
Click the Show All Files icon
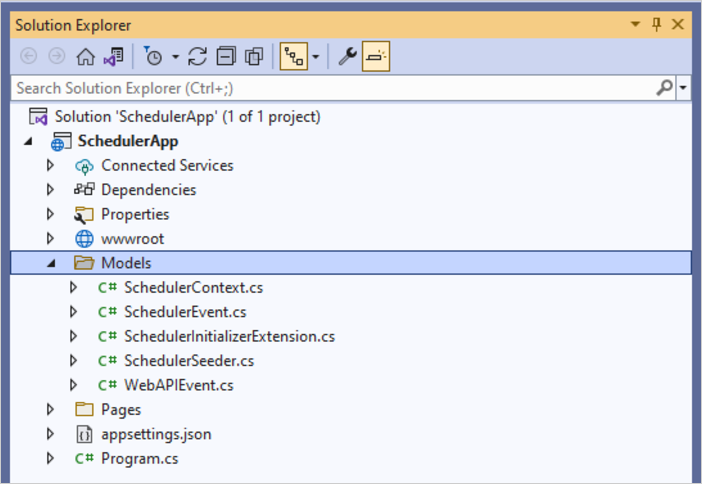254,57
